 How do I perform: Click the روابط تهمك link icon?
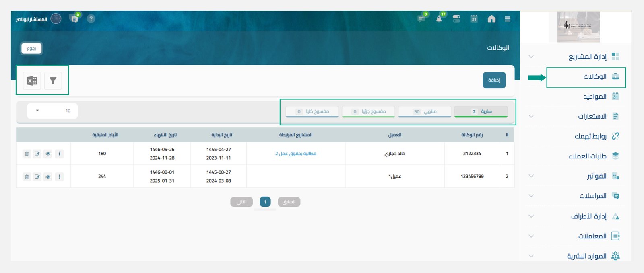pyautogui.click(x=615, y=136)
